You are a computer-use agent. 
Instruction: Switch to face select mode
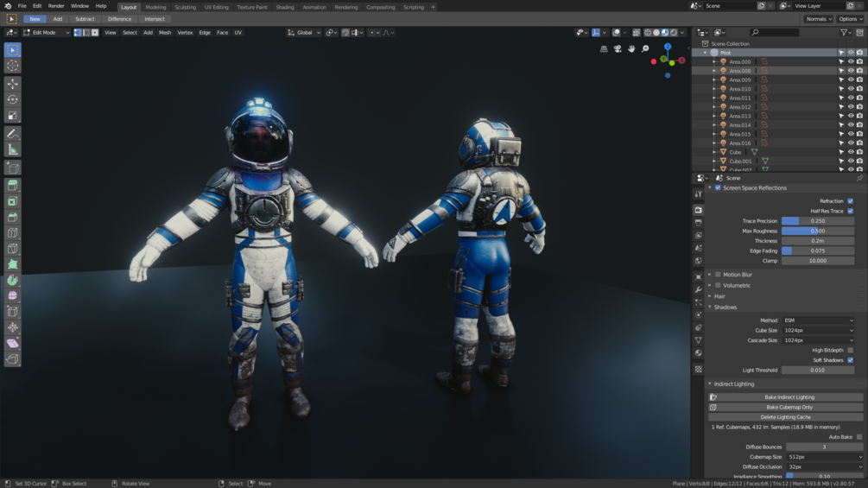pyautogui.click(x=95, y=33)
